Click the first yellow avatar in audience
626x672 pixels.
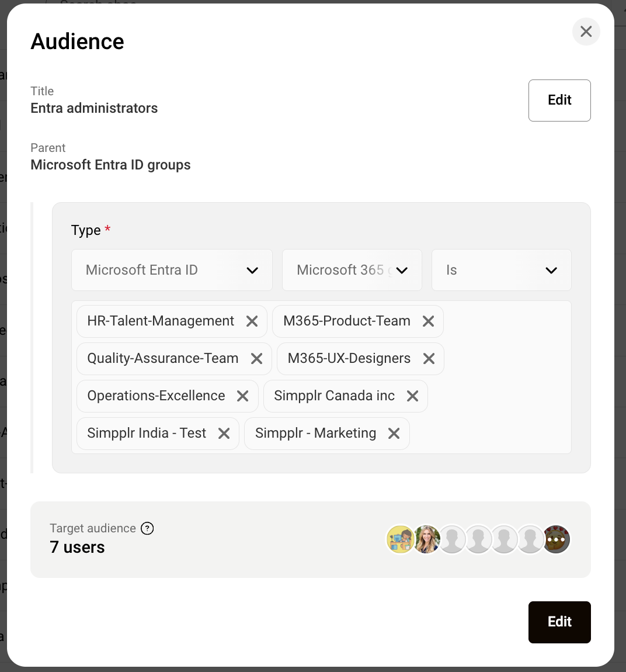coord(400,539)
